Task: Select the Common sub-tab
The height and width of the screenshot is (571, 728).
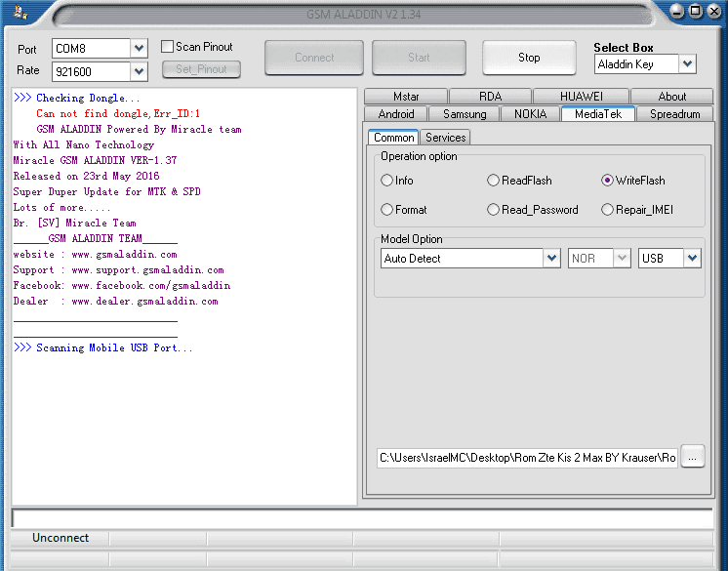Action: [393, 138]
